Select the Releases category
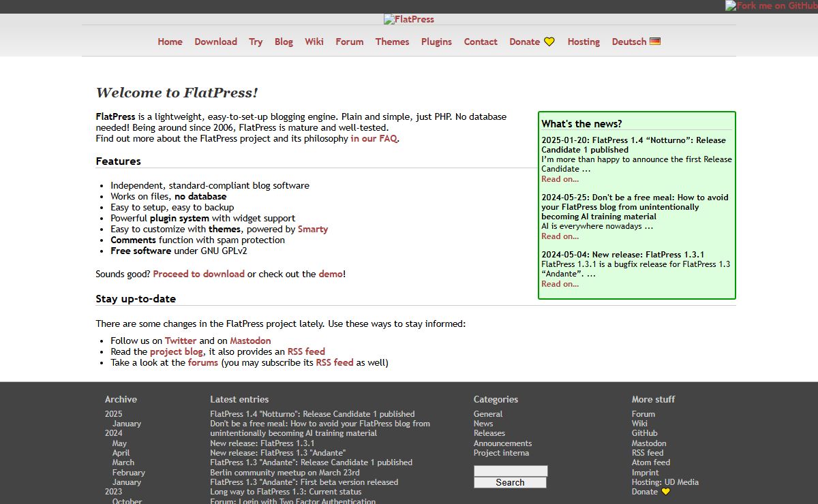Screen dimensions: 818x504 (489, 433)
